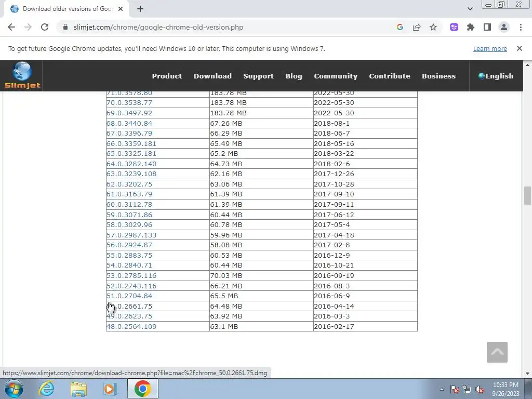
Task: Open the Chrome profile avatar
Action: pyautogui.click(x=504, y=27)
